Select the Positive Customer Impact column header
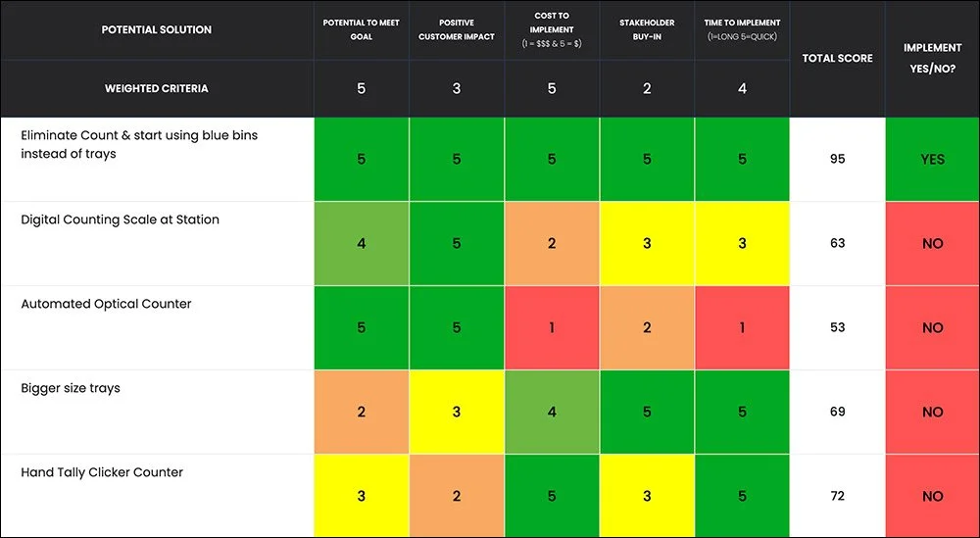The width and height of the screenshot is (980, 538). [x=457, y=30]
